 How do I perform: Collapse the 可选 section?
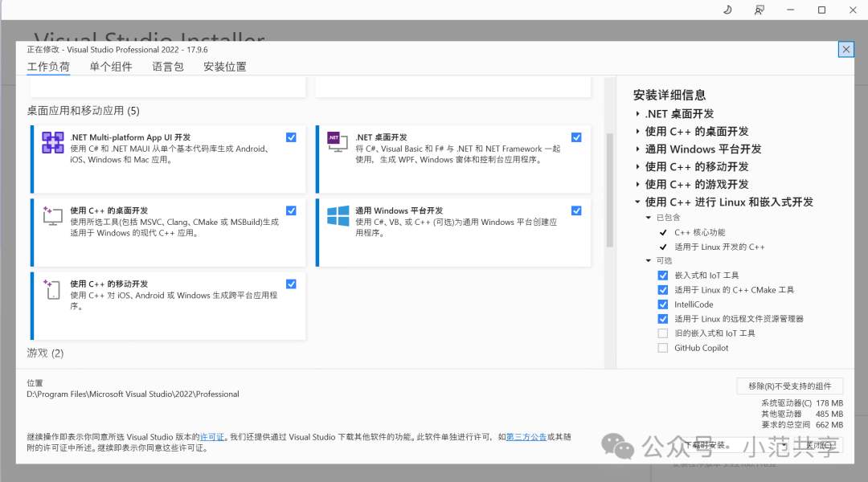pyautogui.click(x=649, y=260)
